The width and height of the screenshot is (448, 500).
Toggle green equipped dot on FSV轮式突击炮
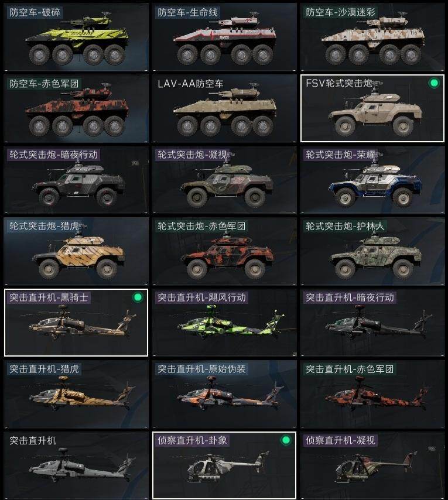[x=433, y=83]
